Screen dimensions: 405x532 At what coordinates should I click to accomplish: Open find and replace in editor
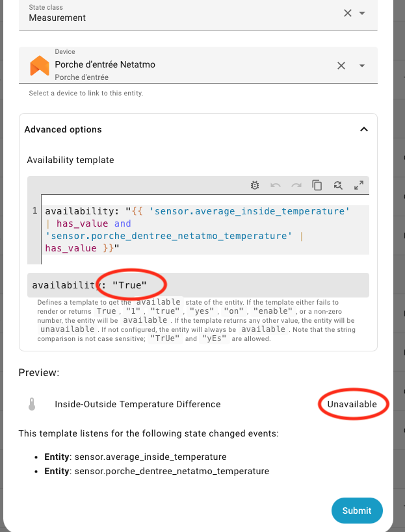[x=338, y=185]
